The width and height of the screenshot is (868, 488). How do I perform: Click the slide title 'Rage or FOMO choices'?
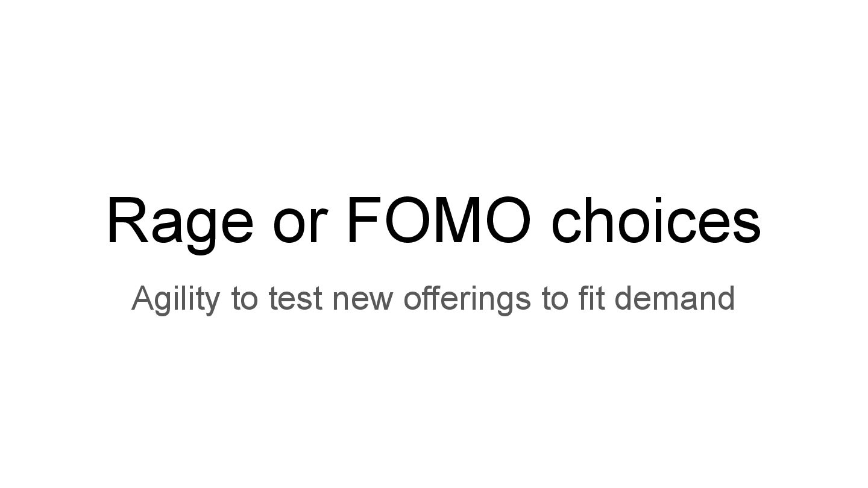433,222
